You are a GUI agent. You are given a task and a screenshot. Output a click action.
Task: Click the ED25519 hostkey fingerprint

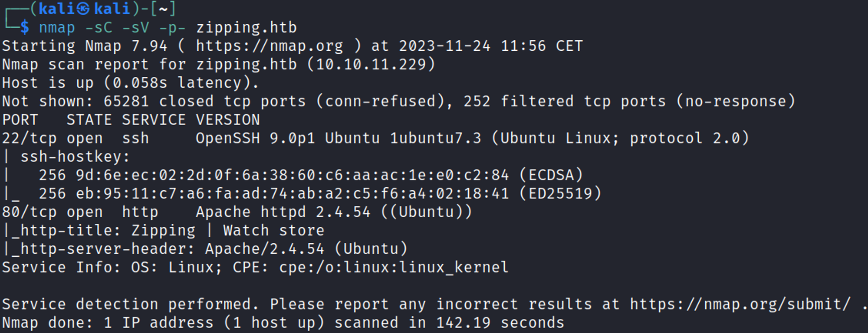292,194
